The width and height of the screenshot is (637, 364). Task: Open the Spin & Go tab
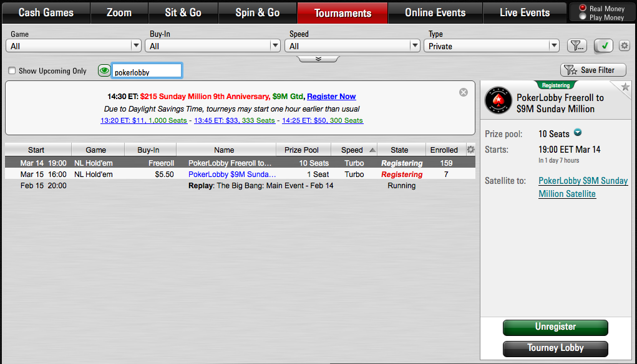(258, 12)
